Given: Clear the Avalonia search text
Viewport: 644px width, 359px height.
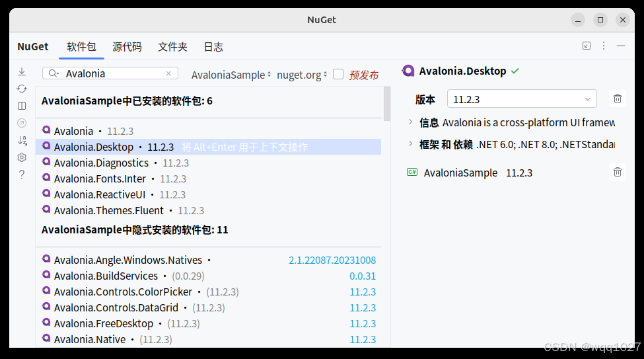Looking at the screenshot, I should coord(168,73).
